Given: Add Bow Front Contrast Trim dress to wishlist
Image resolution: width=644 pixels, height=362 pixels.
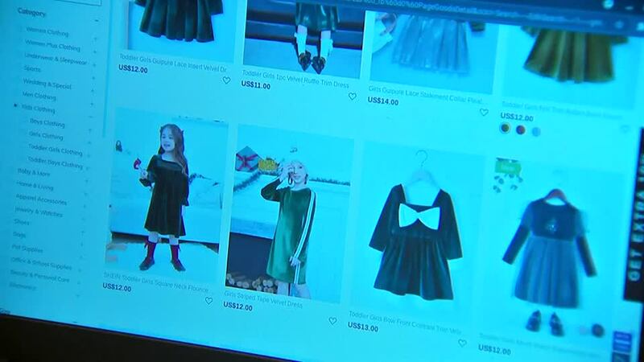Looking at the screenshot, I should point(462,343).
